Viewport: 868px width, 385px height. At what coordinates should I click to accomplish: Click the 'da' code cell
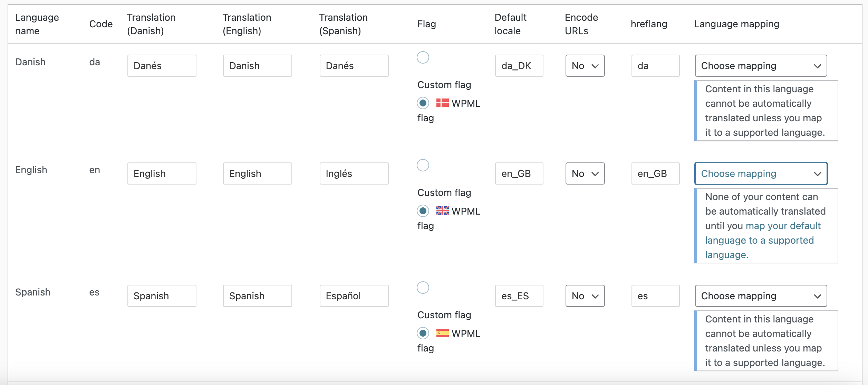[95, 62]
